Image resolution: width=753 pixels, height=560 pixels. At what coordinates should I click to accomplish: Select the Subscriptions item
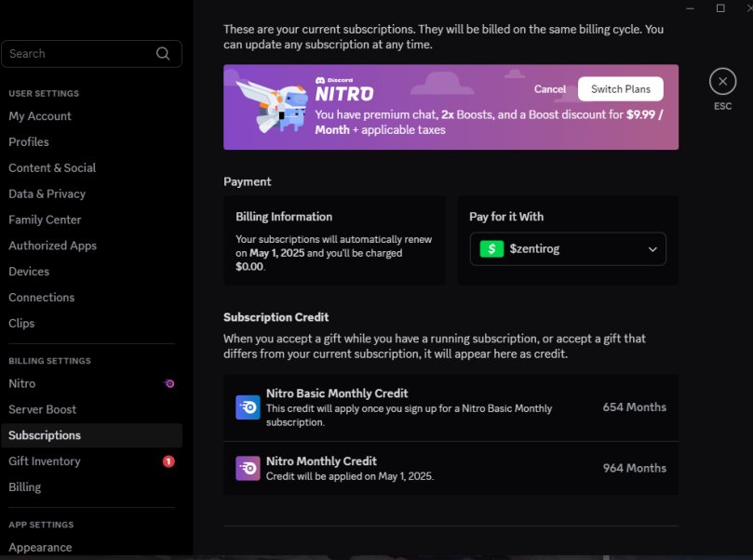pyautogui.click(x=92, y=435)
